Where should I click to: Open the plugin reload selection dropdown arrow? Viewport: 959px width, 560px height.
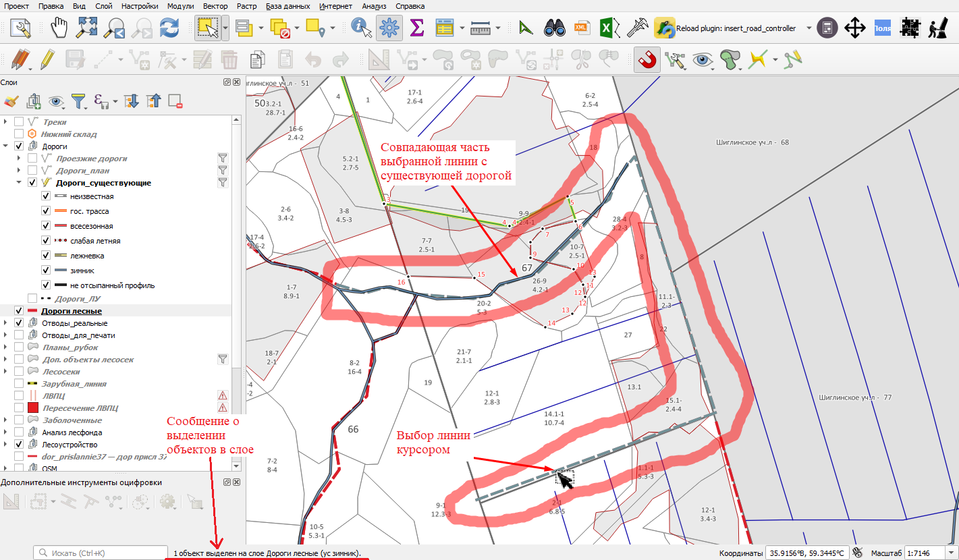point(809,28)
